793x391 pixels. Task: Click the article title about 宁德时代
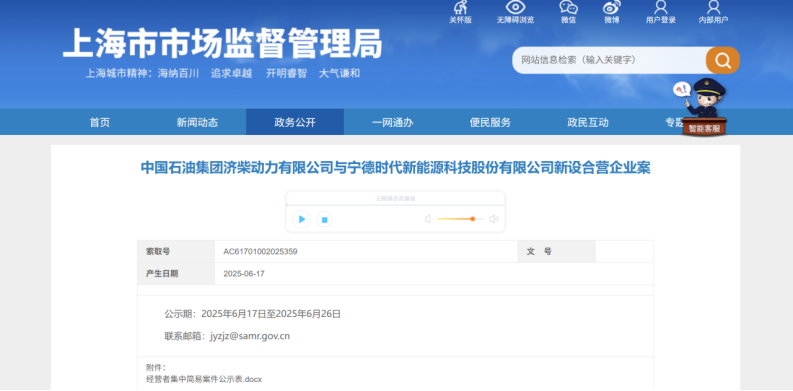(x=395, y=167)
